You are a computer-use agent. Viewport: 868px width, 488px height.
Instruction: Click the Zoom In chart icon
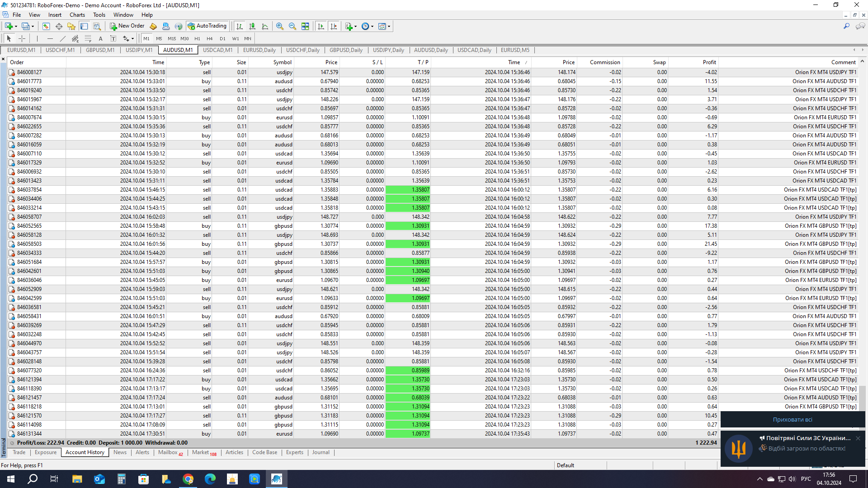tap(280, 26)
